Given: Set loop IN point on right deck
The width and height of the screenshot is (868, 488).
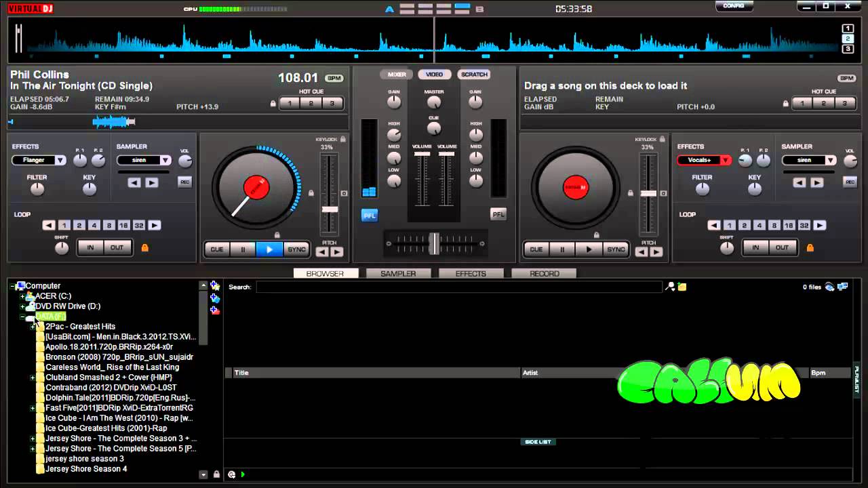Looking at the screenshot, I should tap(755, 248).
